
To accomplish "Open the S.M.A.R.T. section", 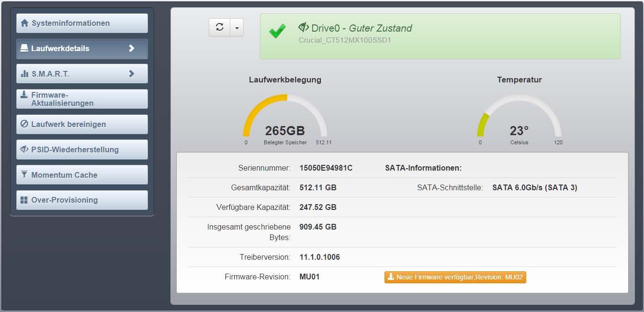I will [82, 74].
